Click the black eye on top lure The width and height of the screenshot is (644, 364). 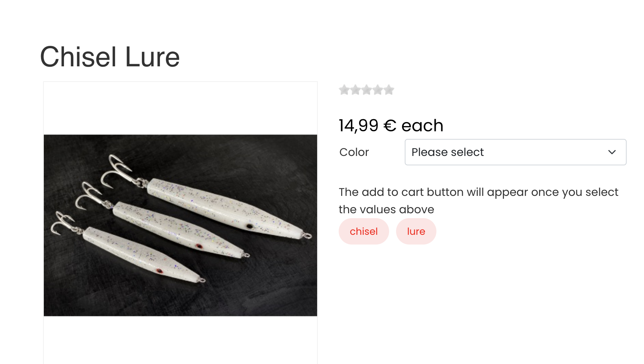tap(250, 226)
